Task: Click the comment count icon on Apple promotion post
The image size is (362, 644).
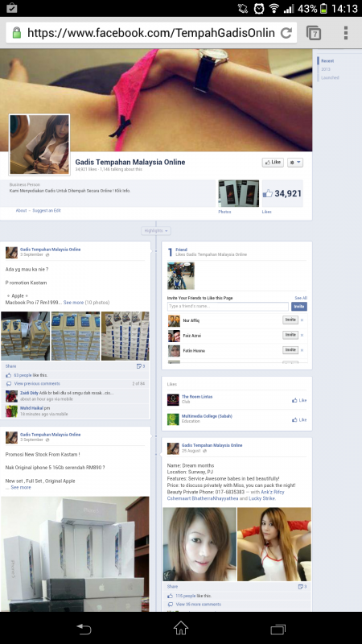Action: (x=140, y=366)
